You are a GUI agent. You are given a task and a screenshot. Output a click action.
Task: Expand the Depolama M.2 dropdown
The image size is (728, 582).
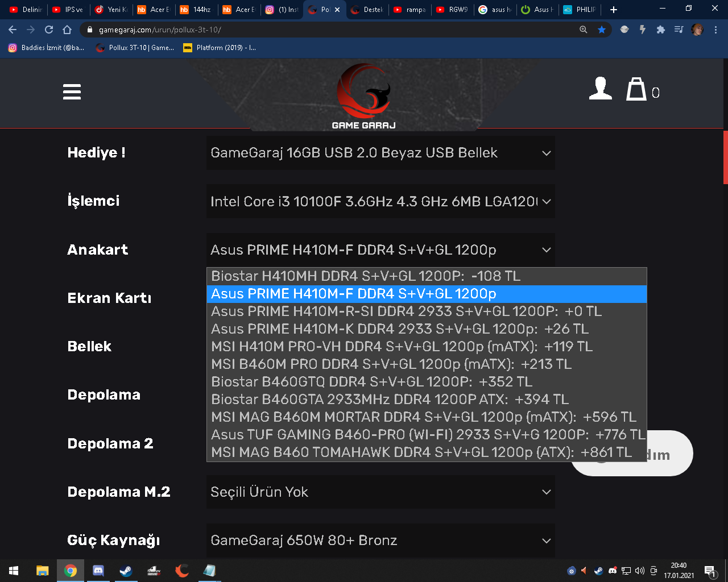pos(380,492)
